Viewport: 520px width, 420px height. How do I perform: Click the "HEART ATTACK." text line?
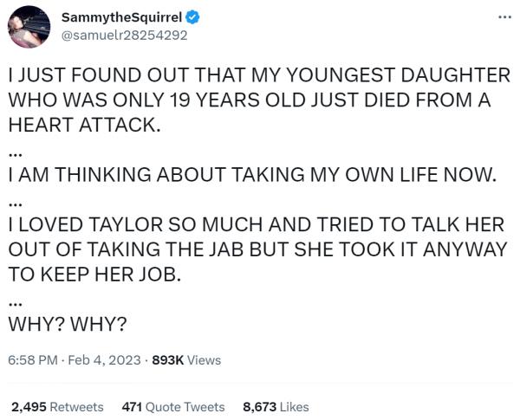click(84, 124)
